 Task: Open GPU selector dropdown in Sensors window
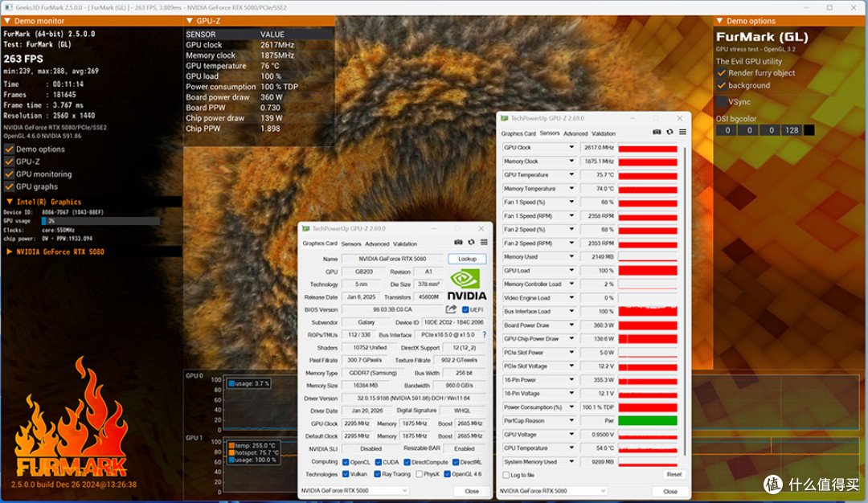point(552,491)
